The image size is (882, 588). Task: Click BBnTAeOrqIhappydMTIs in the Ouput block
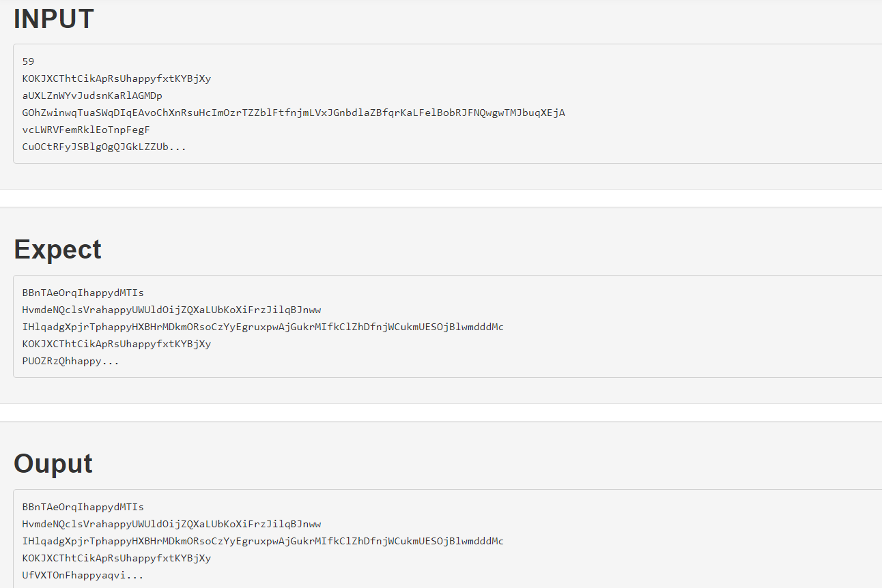point(83,508)
